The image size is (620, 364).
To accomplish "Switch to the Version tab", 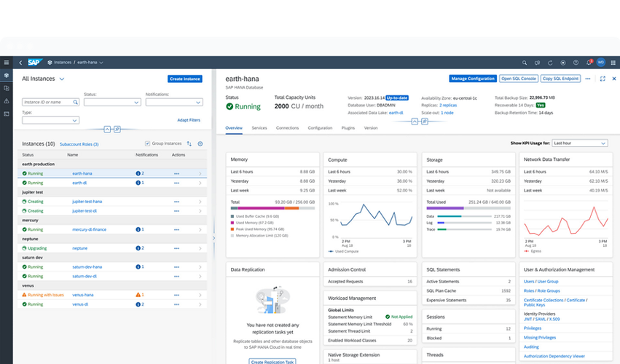I will pos(371,128).
